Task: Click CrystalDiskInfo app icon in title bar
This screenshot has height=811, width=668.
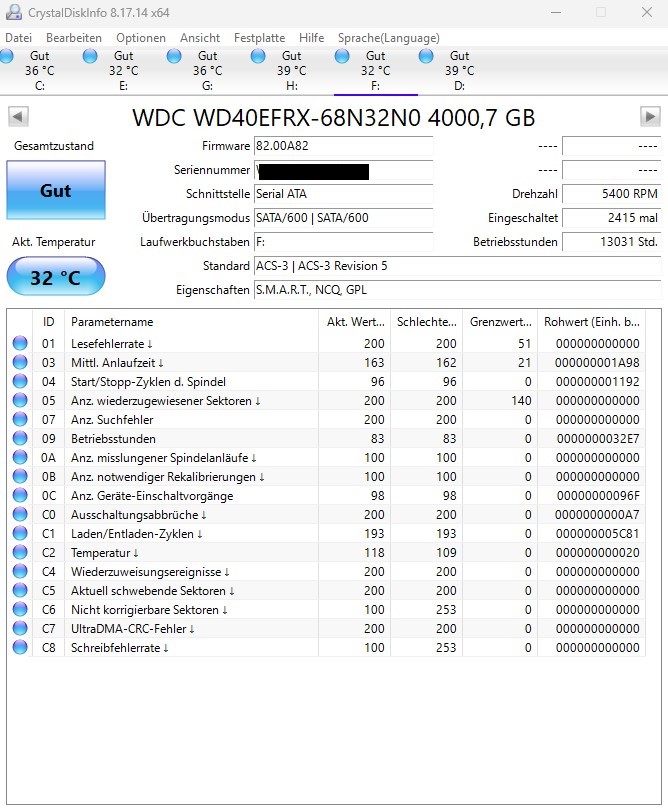Action: click(13, 12)
